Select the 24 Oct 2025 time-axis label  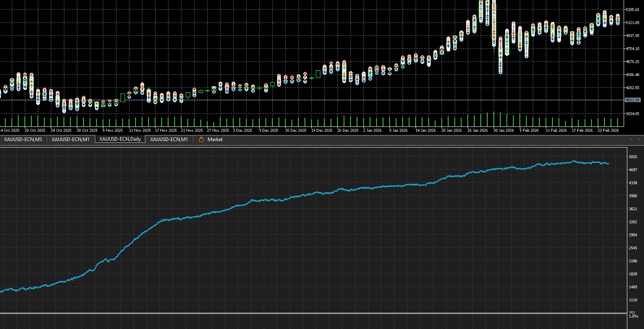pyautogui.click(x=61, y=131)
